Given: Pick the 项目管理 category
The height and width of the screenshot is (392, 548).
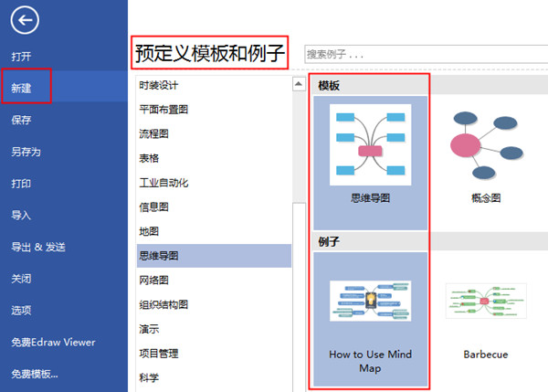Looking at the screenshot, I should pyautogui.click(x=158, y=353).
